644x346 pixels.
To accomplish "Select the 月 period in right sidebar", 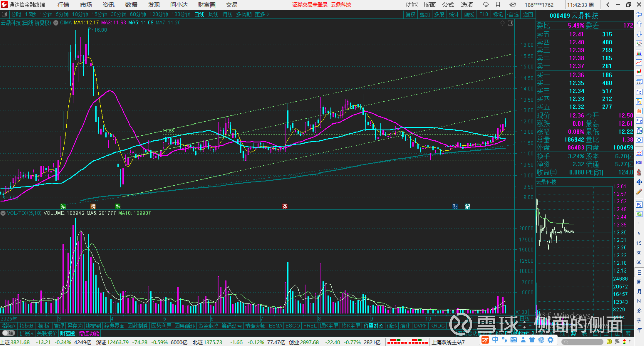I will click(639, 291).
